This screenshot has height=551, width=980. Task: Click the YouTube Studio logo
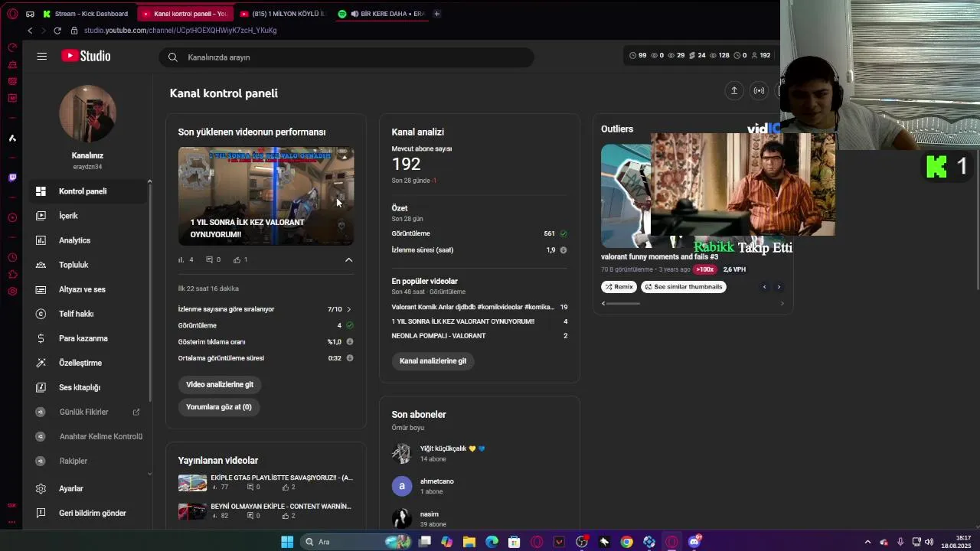[x=86, y=56]
